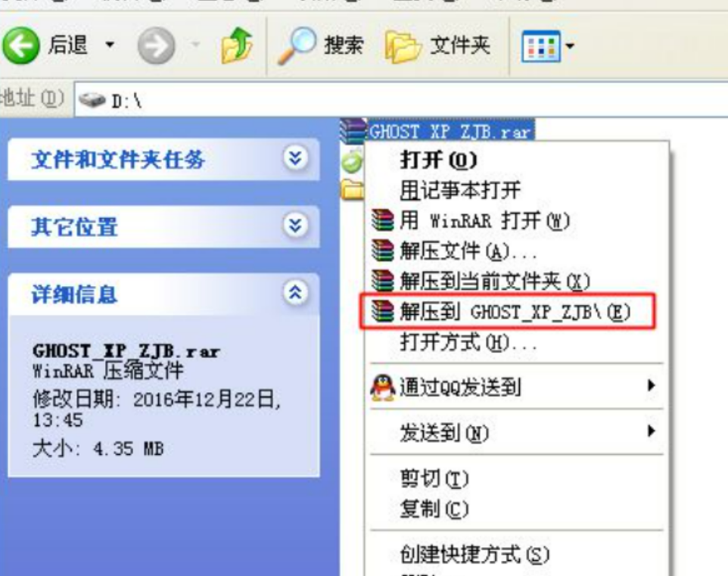Click the Folders toolbar icon
The image size is (728, 576).
coord(403,46)
